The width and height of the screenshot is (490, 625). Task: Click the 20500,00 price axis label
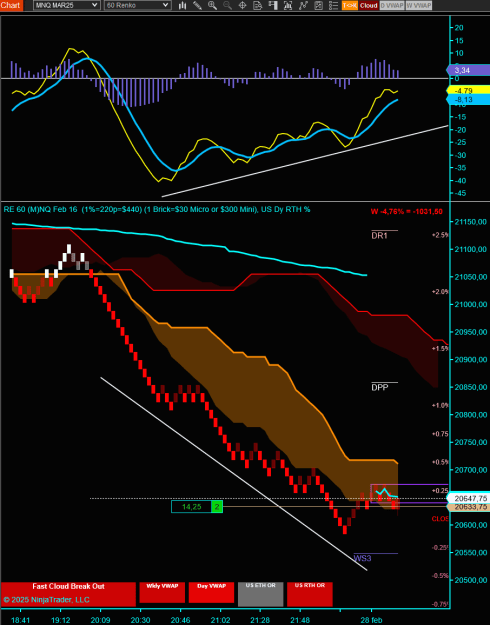click(471, 580)
